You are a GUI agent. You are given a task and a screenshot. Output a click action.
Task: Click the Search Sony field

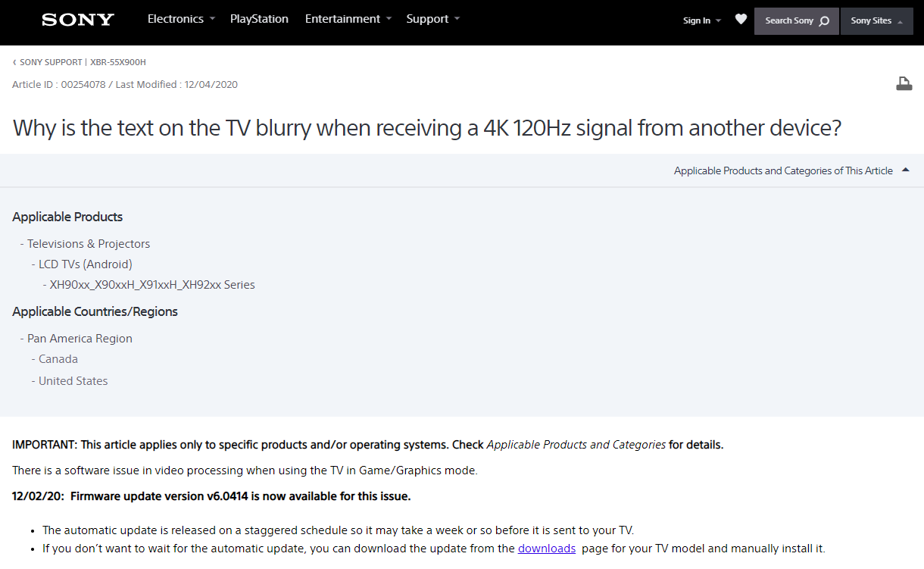point(796,20)
